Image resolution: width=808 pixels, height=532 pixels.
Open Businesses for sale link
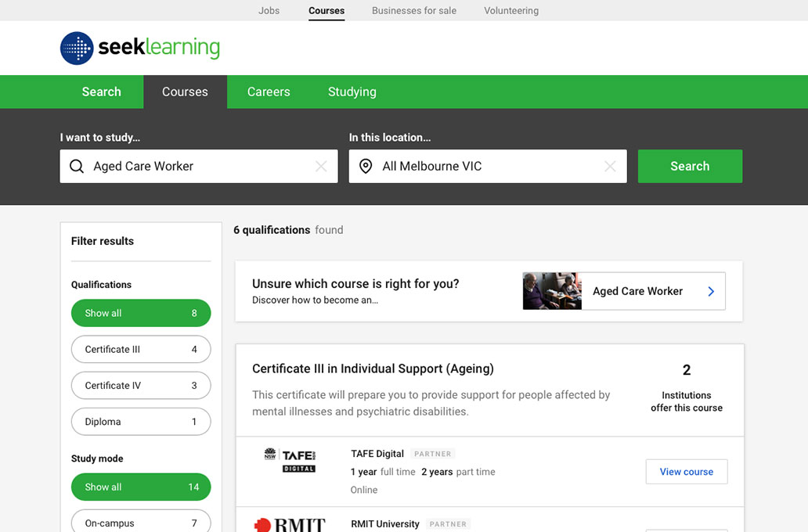(x=414, y=10)
